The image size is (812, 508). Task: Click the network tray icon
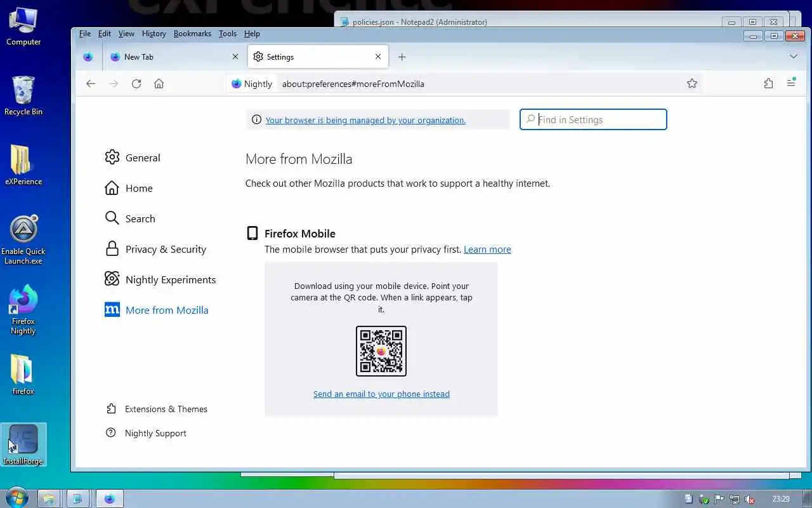coord(735,499)
